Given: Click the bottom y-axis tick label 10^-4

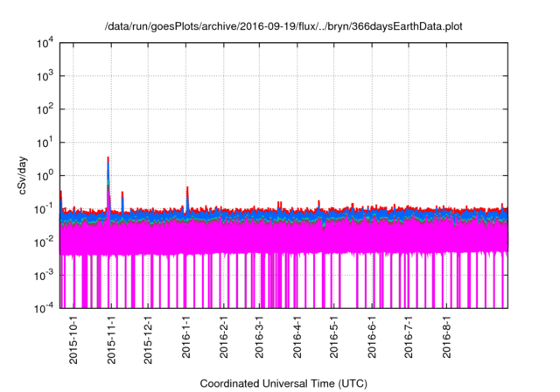Looking at the screenshot, I should [x=45, y=308].
